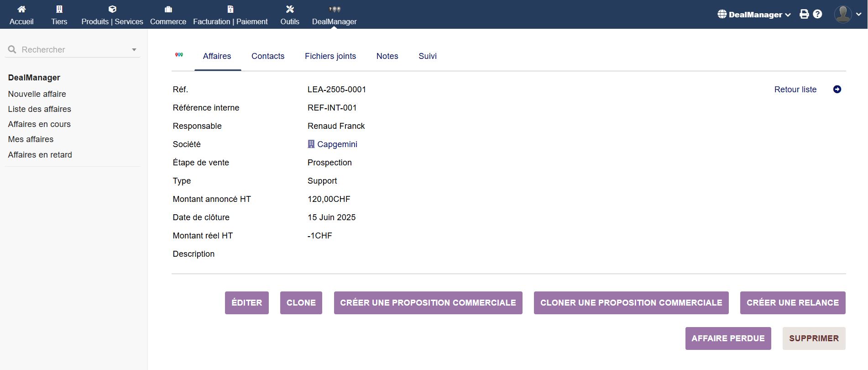
Task: Open the help question mark icon
Action: pyautogui.click(x=817, y=14)
